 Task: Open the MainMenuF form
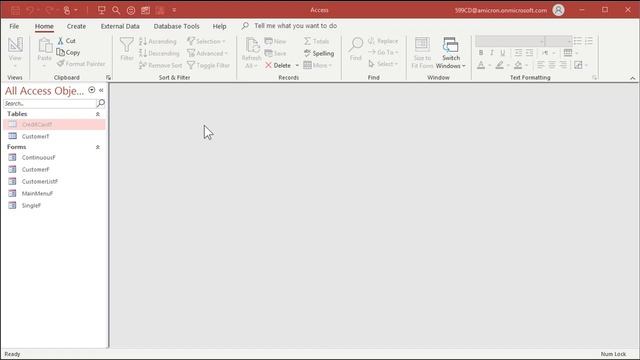click(x=37, y=193)
